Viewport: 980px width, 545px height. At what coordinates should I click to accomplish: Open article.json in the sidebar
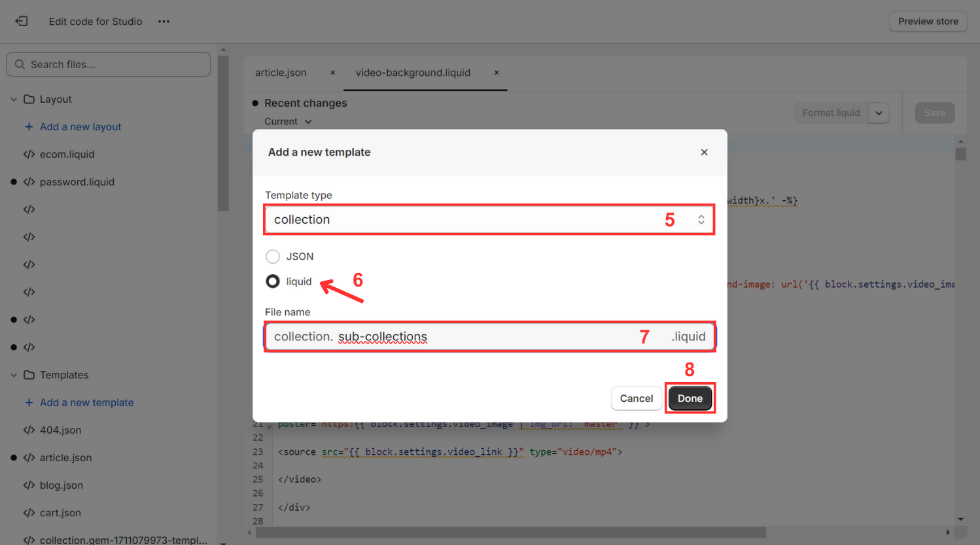point(65,458)
